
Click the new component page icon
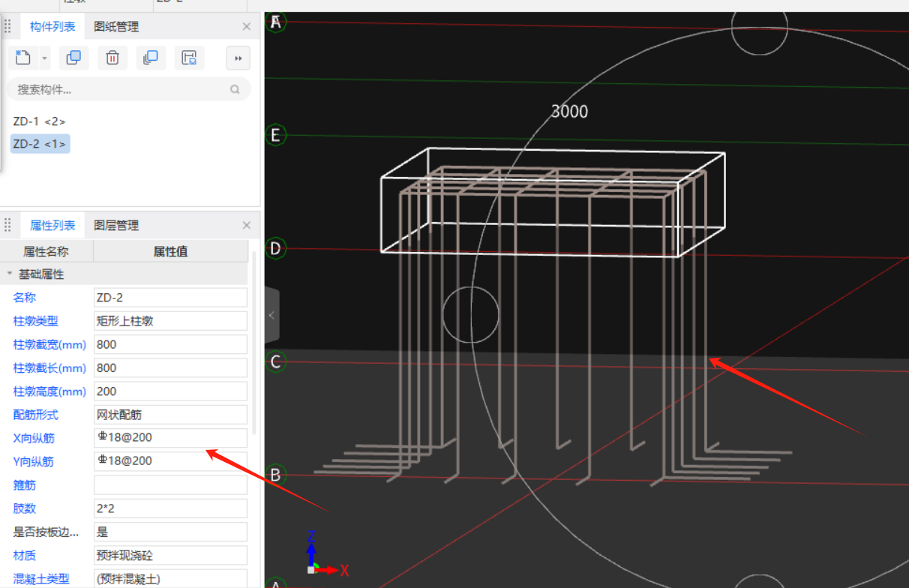tap(23, 58)
